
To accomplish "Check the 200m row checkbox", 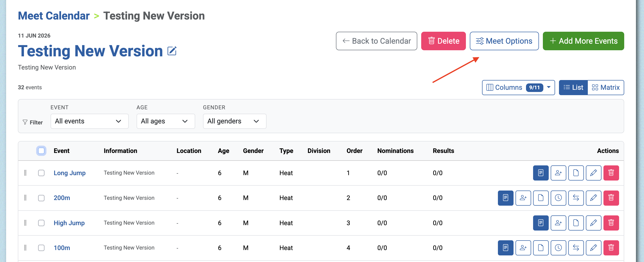I will pos(41,198).
